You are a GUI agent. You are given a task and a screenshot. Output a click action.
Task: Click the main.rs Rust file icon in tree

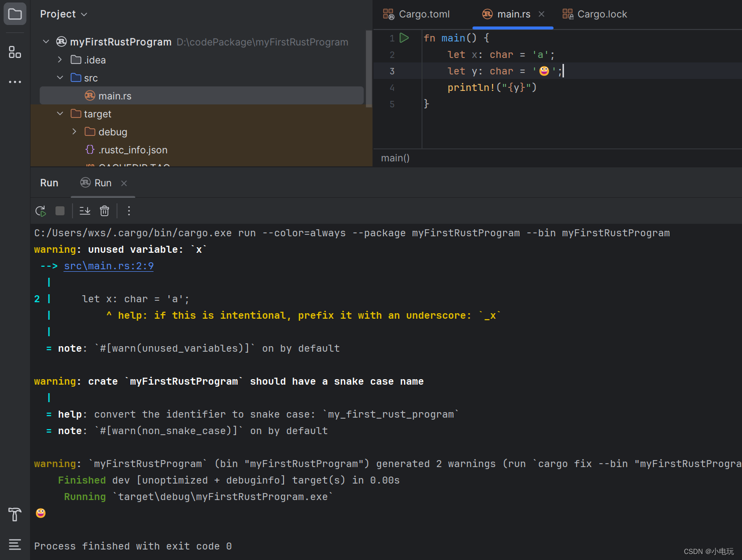pyautogui.click(x=90, y=95)
